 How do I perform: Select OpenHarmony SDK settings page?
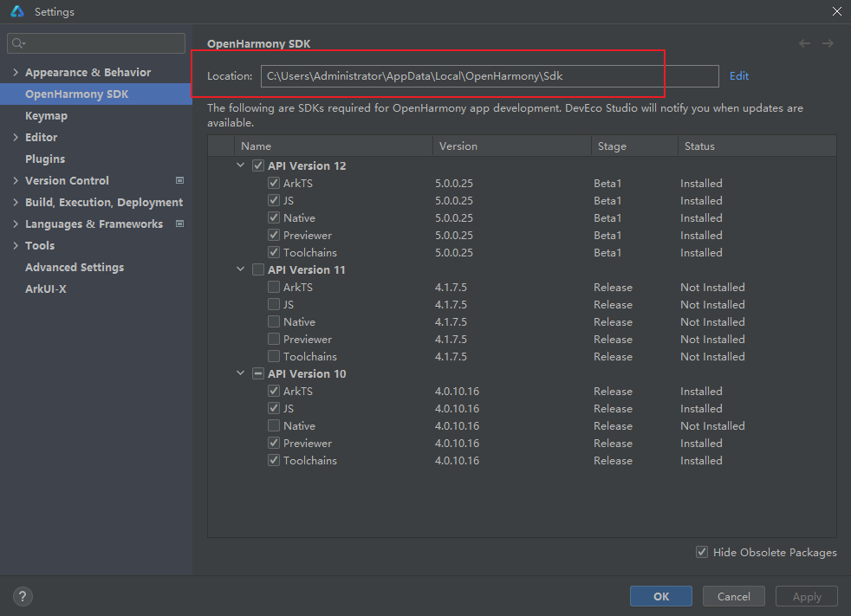96,94
